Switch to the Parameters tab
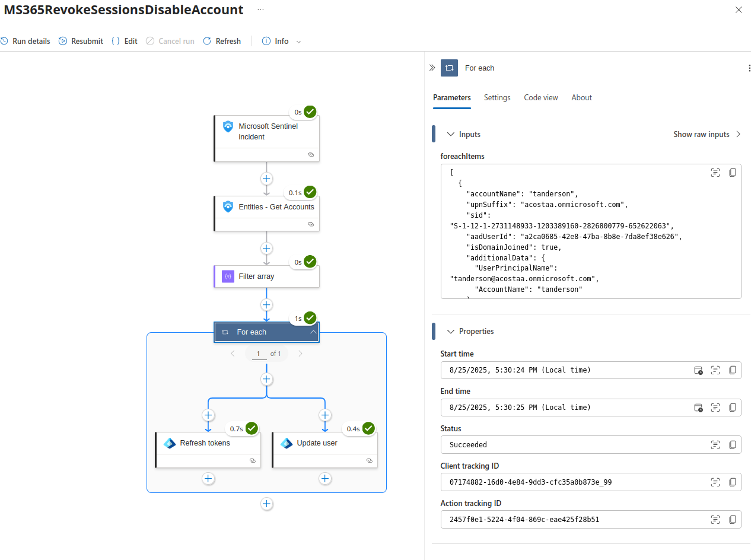The width and height of the screenshot is (751, 560). [x=452, y=98]
